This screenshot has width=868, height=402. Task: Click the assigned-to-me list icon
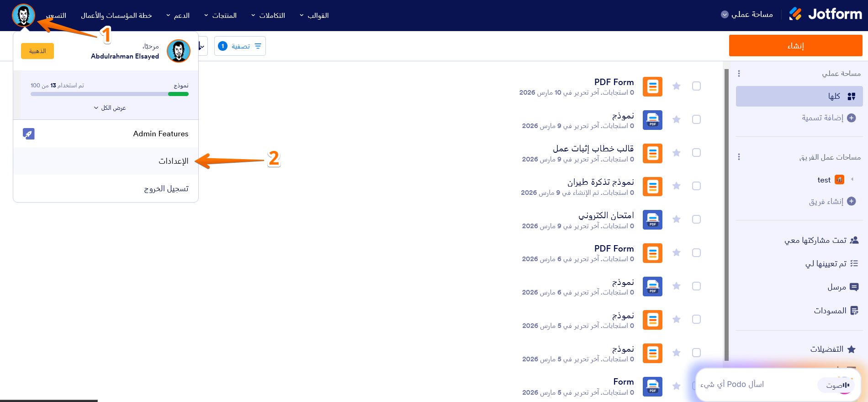[854, 263]
